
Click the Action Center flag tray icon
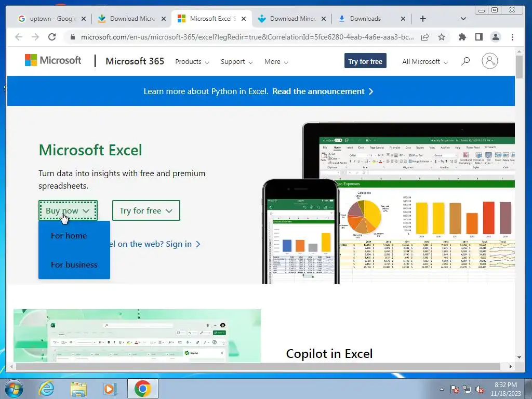pyautogui.click(x=455, y=390)
